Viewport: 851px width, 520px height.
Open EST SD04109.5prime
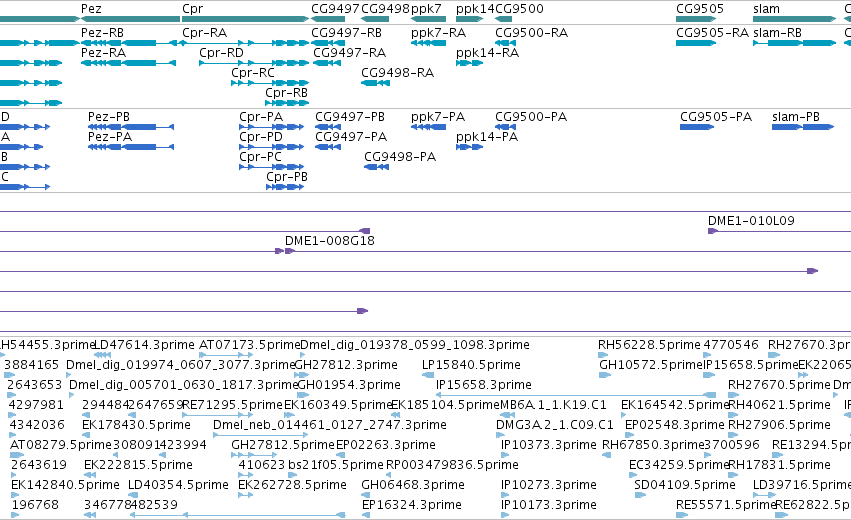click(x=685, y=485)
